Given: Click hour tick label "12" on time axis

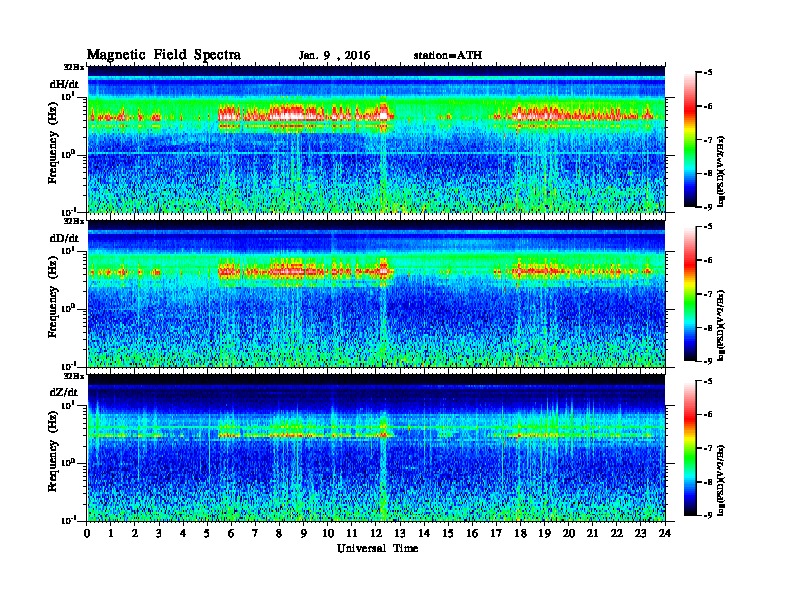Looking at the screenshot, I should point(376,533).
